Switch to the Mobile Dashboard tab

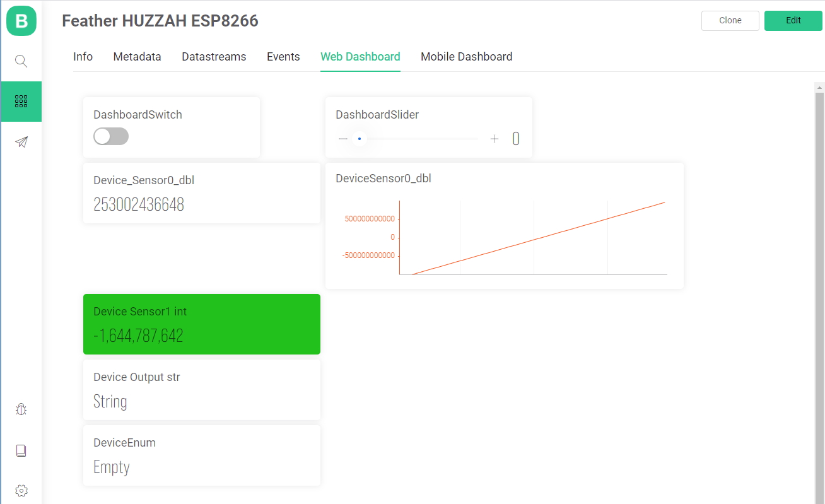pyautogui.click(x=466, y=57)
